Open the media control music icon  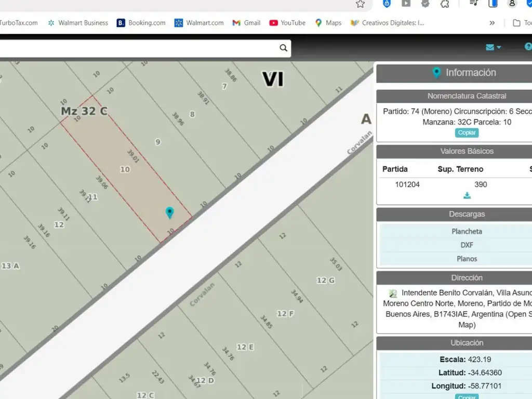click(474, 4)
